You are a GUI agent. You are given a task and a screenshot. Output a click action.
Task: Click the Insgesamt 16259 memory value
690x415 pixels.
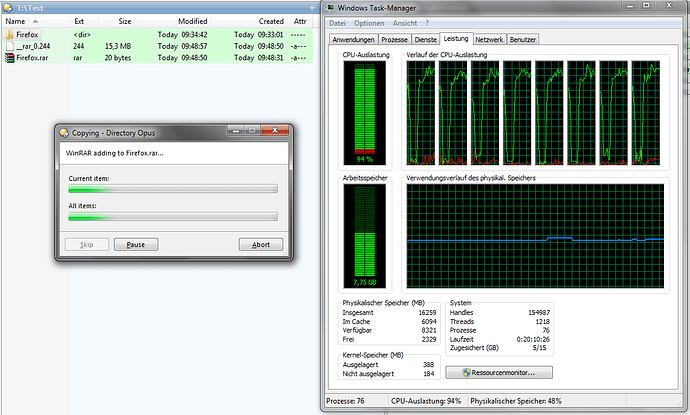(x=427, y=312)
